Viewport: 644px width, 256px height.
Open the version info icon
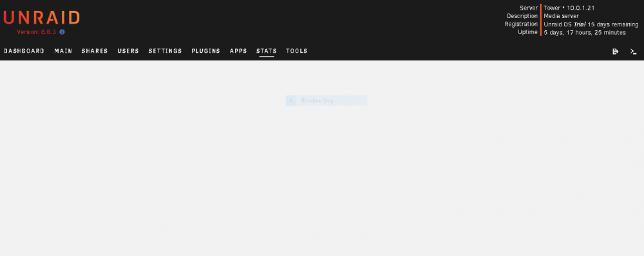pos(62,32)
